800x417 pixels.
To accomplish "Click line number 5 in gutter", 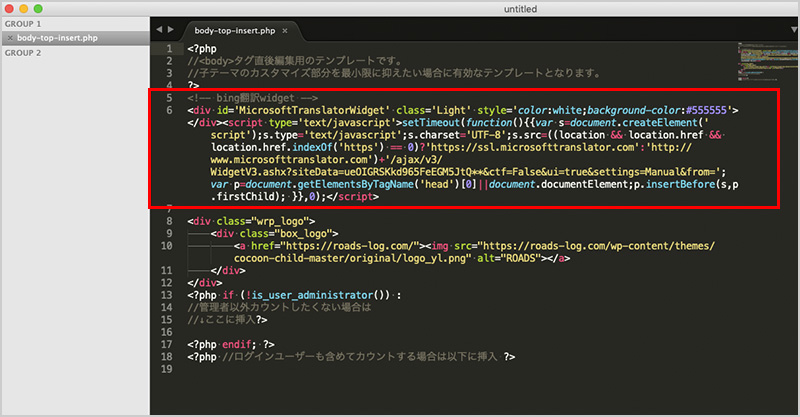I will [169, 98].
